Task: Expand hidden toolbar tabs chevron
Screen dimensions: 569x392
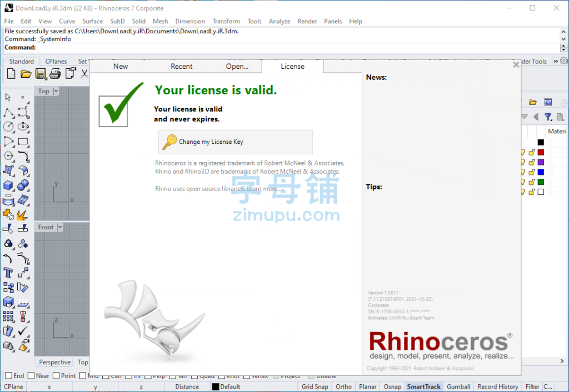Action: [x=556, y=61]
